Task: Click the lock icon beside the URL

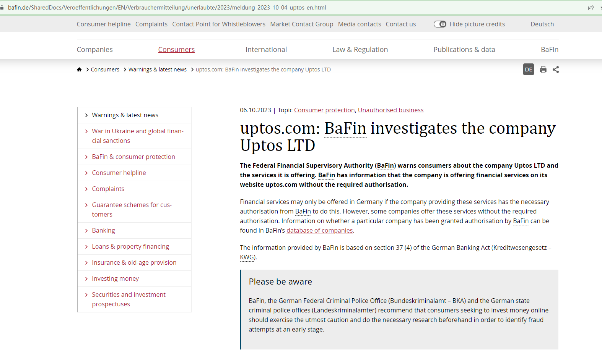Action: [2, 8]
